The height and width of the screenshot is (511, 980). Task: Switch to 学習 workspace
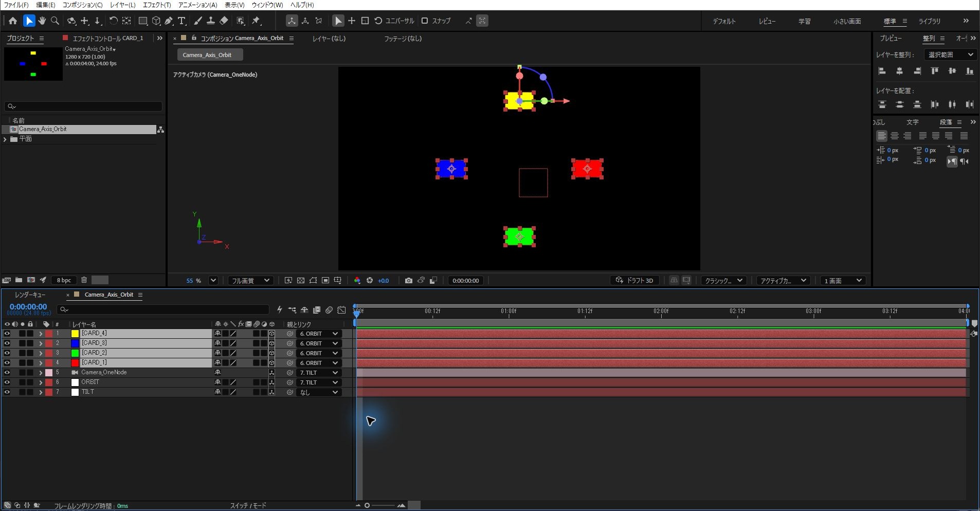click(x=805, y=22)
